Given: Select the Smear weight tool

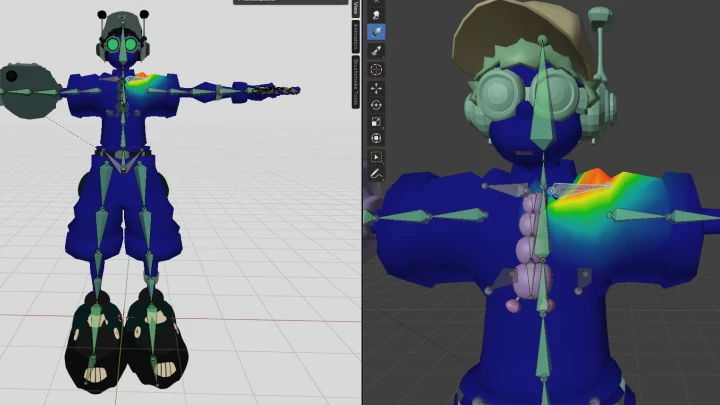Looking at the screenshot, I should pos(376,15).
